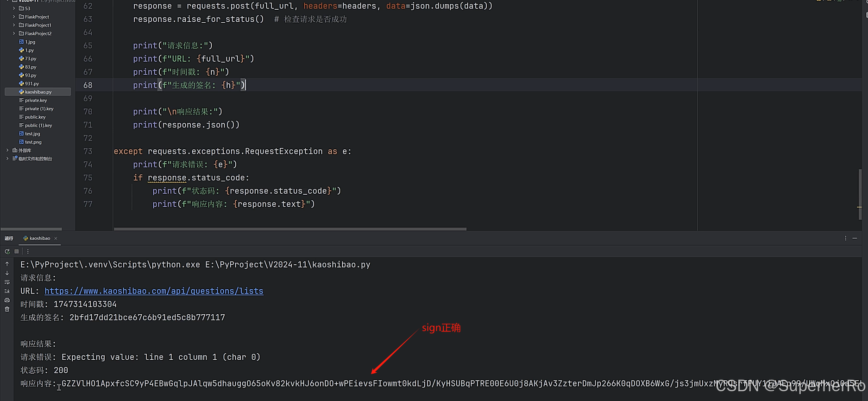Place cursor on response.raise_for_status() line

coord(198,19)
